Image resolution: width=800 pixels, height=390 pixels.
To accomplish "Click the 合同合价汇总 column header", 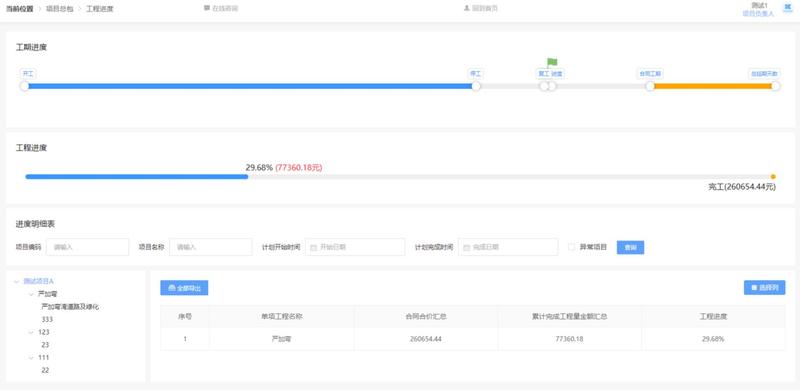I will click(426, 316).
